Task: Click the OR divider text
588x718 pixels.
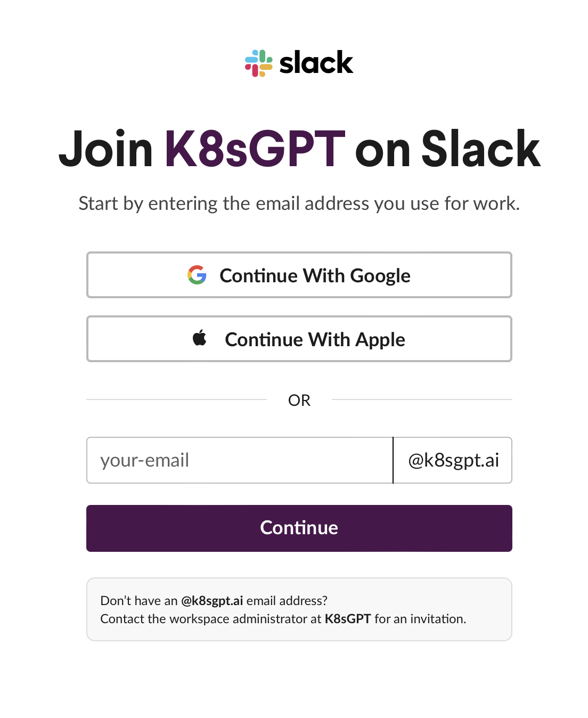Action: click(300, 400)
